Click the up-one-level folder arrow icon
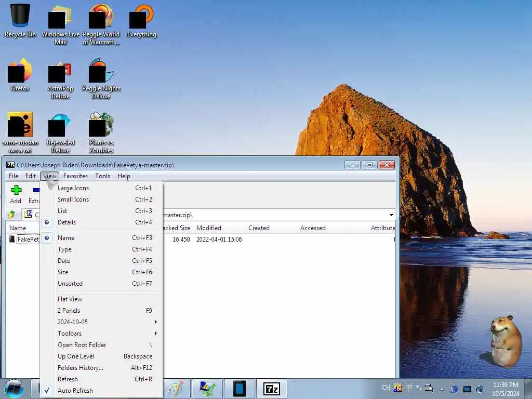Screen dimensions: 532x399 (12, 215)
